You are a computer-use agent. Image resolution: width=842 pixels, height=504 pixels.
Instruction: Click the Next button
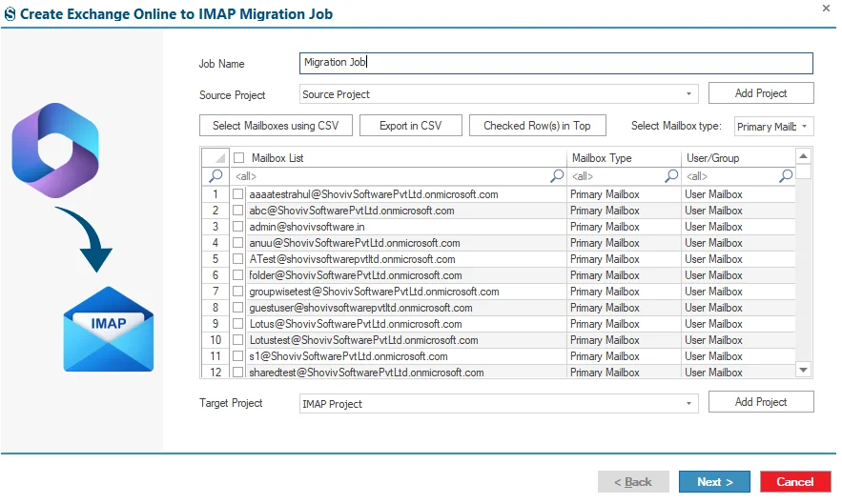(x=714, y=481)
